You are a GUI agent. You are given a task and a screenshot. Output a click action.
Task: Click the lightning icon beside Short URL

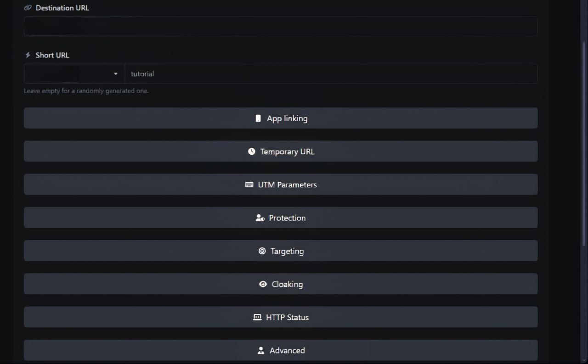(27, 55)
